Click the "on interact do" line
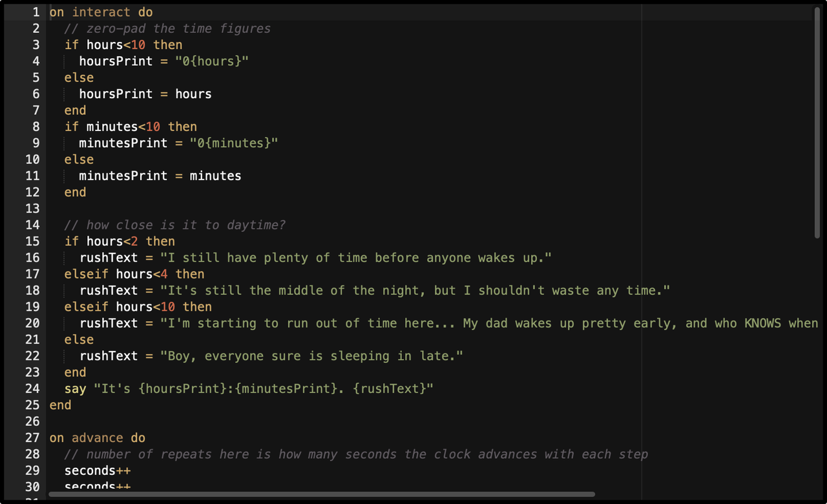Viewport: 827px width, 504px height. click(101, 12)
